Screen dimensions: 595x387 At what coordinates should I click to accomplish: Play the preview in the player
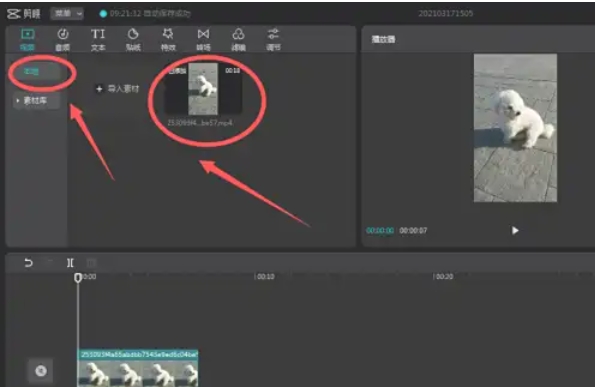point(515,230)
